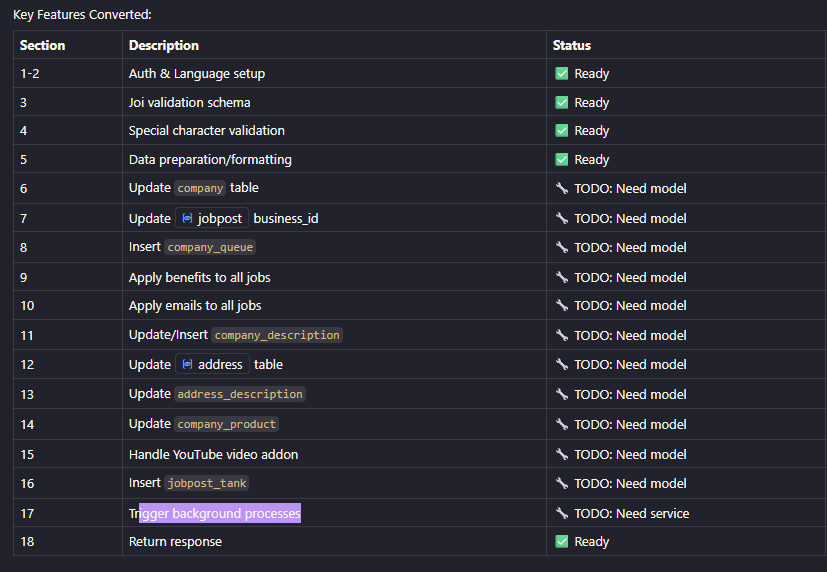Click the company_description code label
Viewport: 827px width, 572px height.
277,335
